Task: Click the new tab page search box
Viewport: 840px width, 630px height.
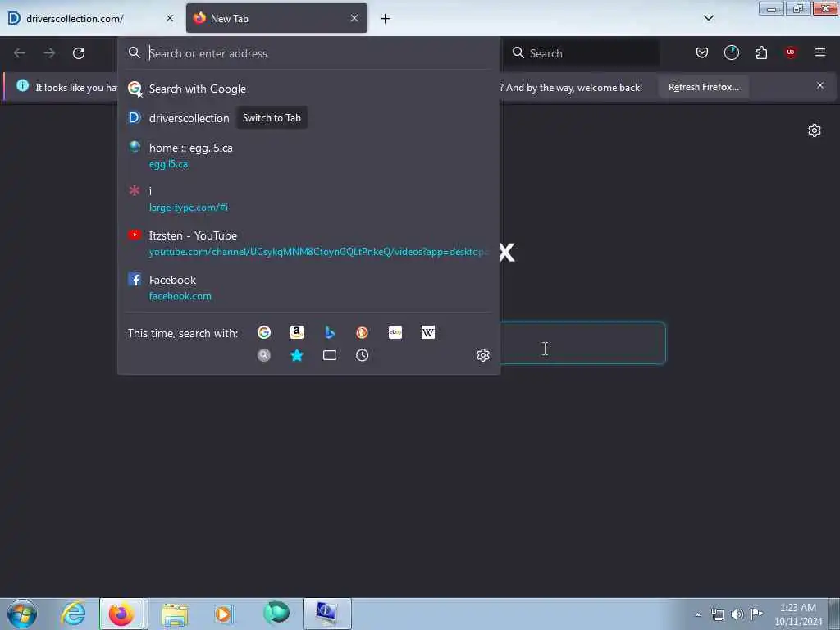Action: 582,343
